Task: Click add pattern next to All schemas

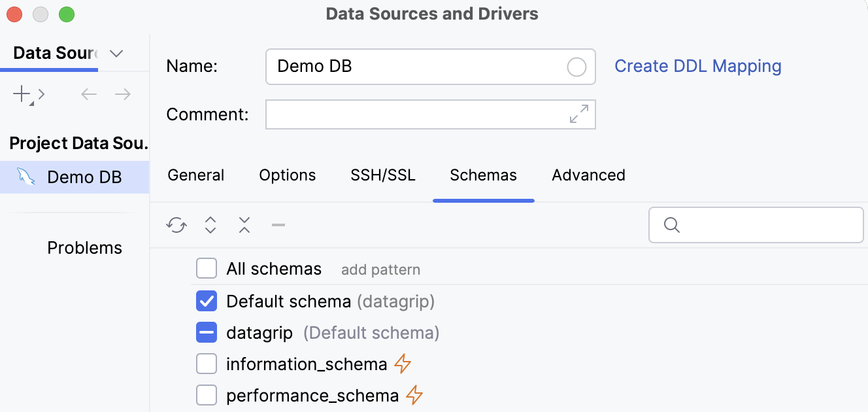Action: [x=380, y=269]
